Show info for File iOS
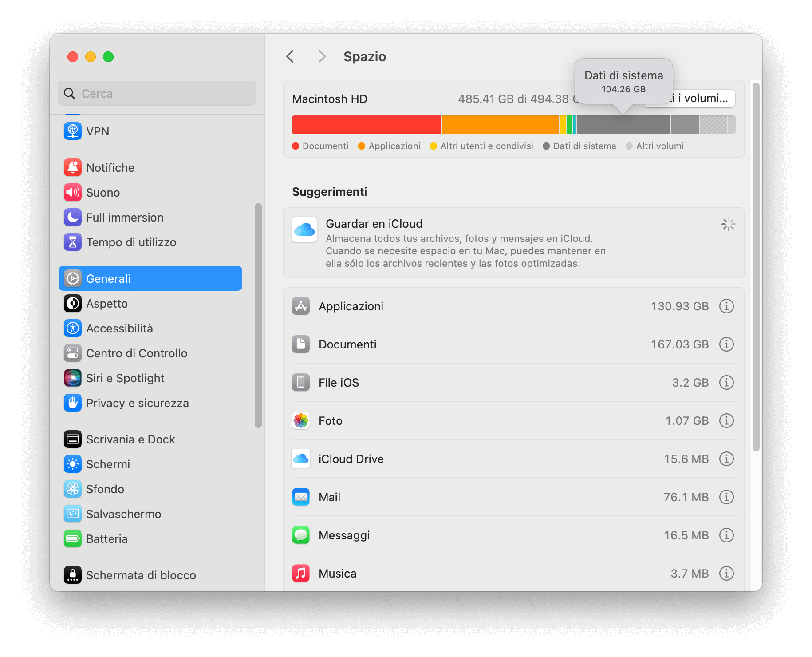Screen dimensions: 812x657 click(726, 382)
